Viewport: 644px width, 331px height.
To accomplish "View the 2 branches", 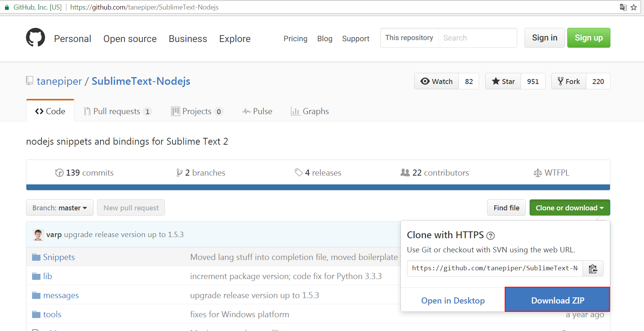I will pos(201,173).
